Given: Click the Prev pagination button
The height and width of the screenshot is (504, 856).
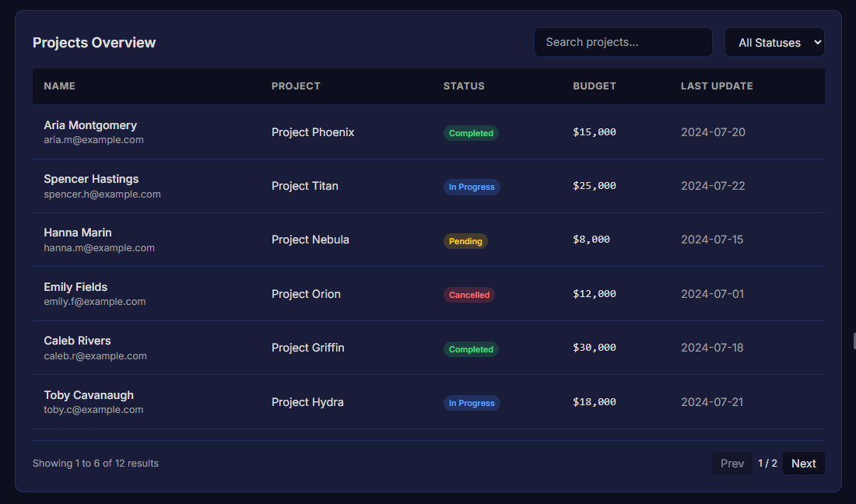Looking at the screenshot, I should tap(731, 464).
